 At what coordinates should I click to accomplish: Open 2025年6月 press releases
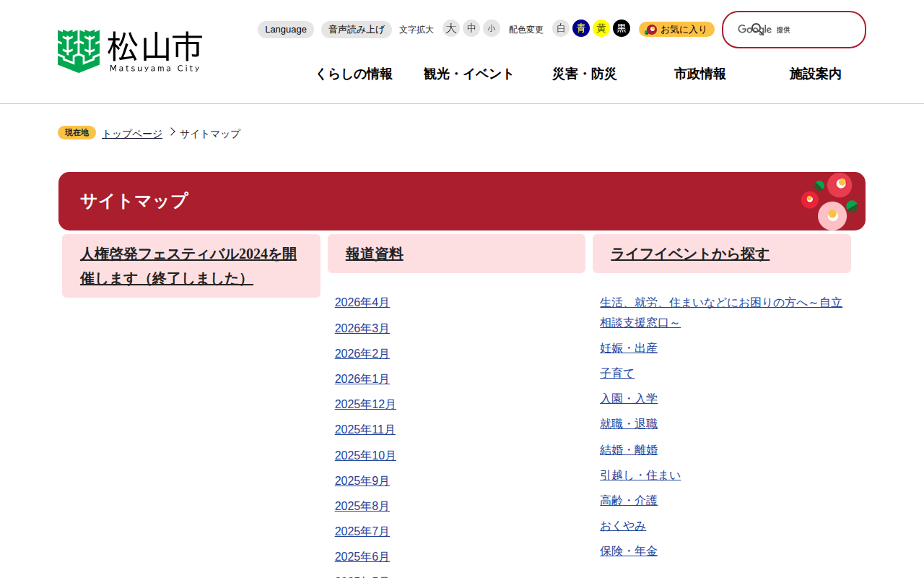point(362,557)
